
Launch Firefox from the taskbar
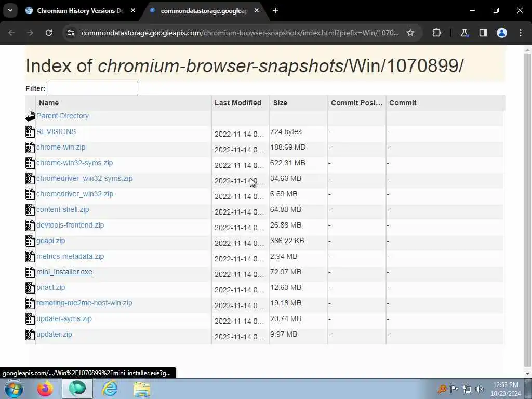[x=45, y=389]
